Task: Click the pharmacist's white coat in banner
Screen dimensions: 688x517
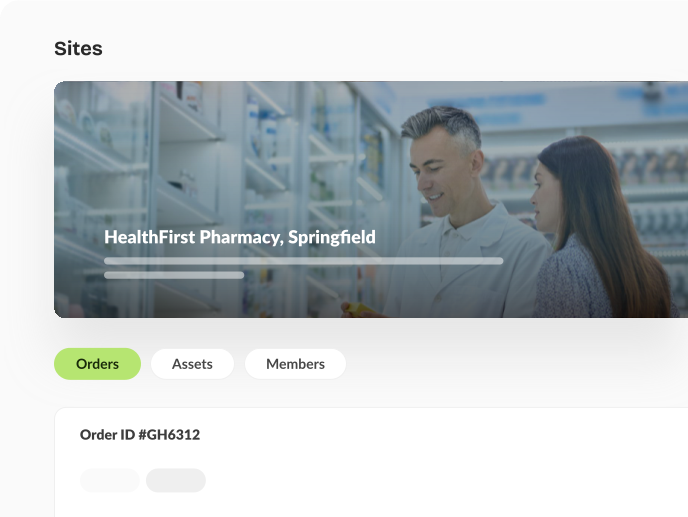Action: click(465, 263)
